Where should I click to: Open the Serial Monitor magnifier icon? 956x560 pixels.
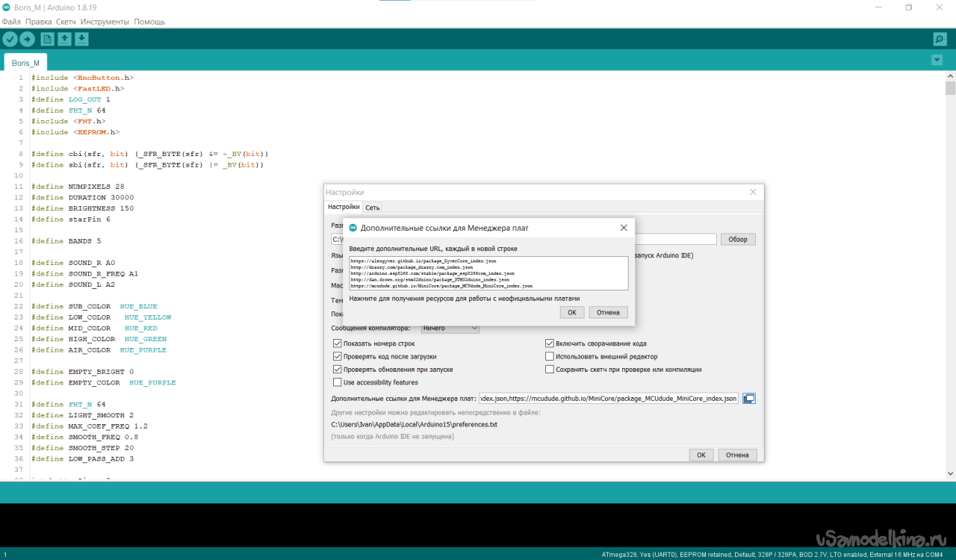point(940,39)
